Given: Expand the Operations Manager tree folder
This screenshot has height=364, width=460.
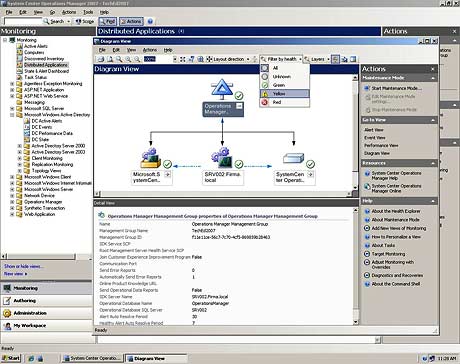Looking at the screenshot, I should tap(12, 202).
